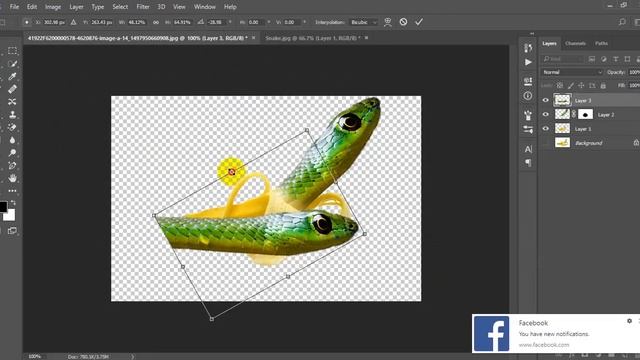640x360 pixels.
Task: Click the layer mask link icon on Layer 2
Action: [574, 114]
